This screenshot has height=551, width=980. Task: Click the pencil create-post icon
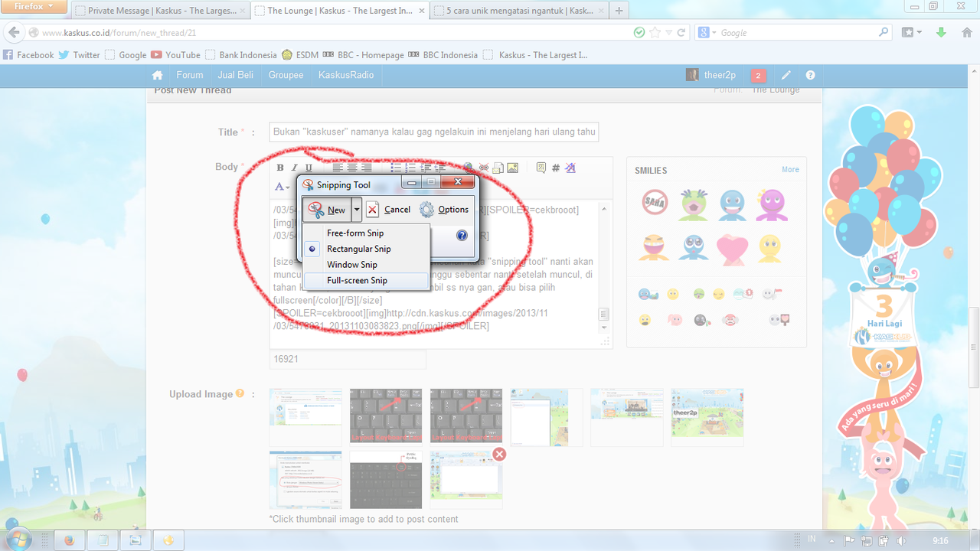[786, 75]
